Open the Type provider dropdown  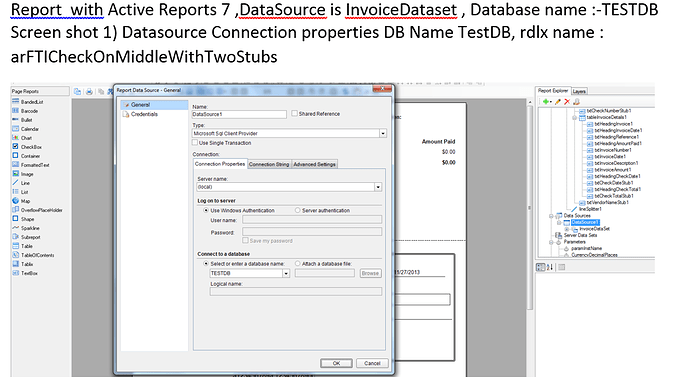(383, 133)
